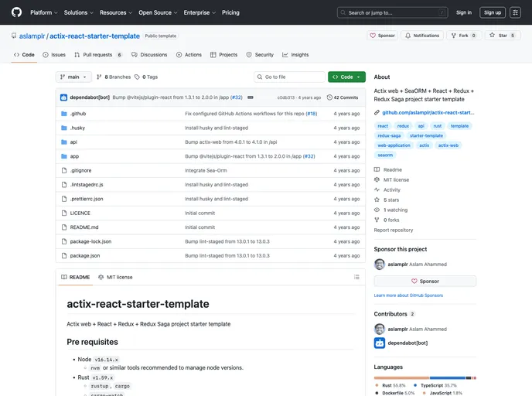This screenshot has width=532, height=396.
Task: Switch to the Issues tab
Action: 54,55
